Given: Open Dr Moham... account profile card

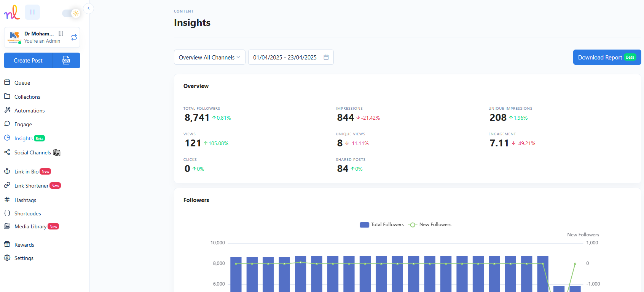Looking at the screenshot, I should tap(42, 37).
